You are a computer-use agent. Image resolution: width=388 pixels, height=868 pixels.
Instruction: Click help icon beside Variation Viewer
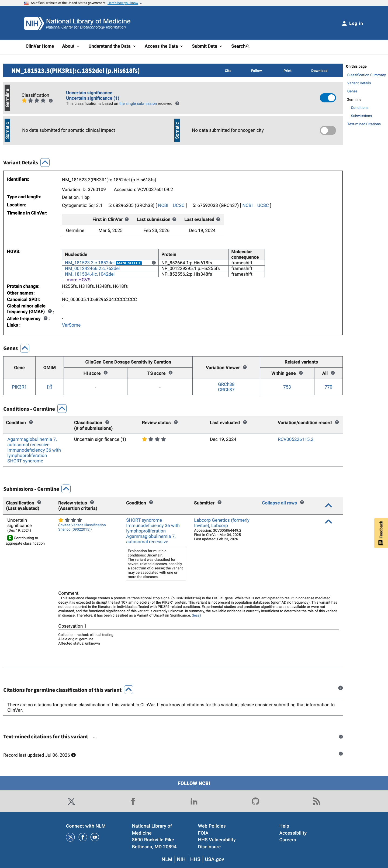click(245, 367)
